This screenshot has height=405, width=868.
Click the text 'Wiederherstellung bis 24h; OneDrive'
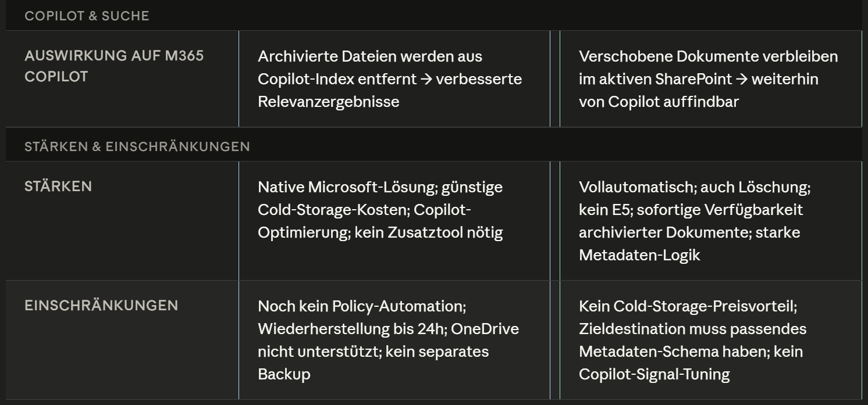pos(388,329)
